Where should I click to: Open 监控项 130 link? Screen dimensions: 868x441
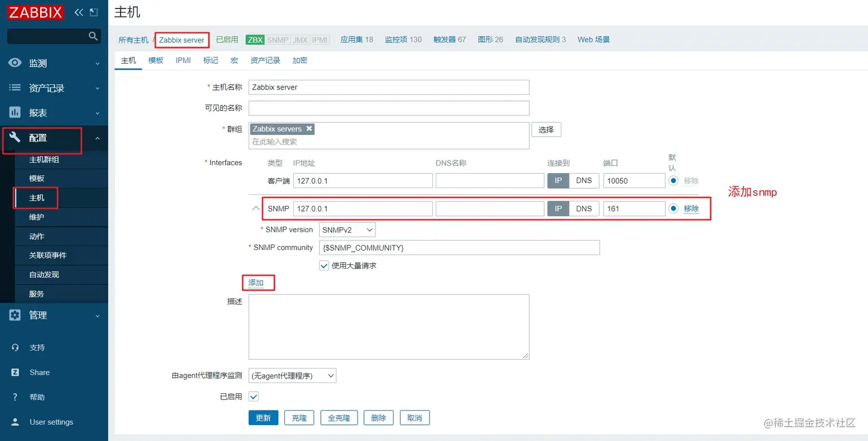pos(403,40)
